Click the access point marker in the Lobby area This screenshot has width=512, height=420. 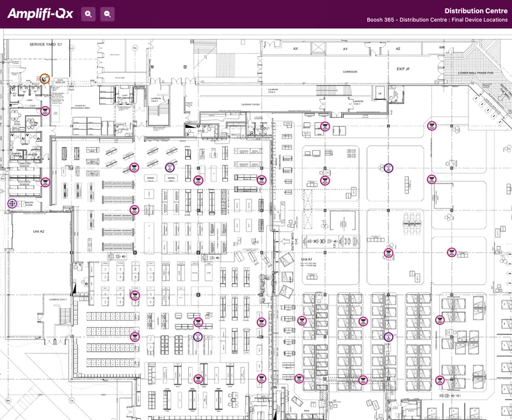coord(45,110)
